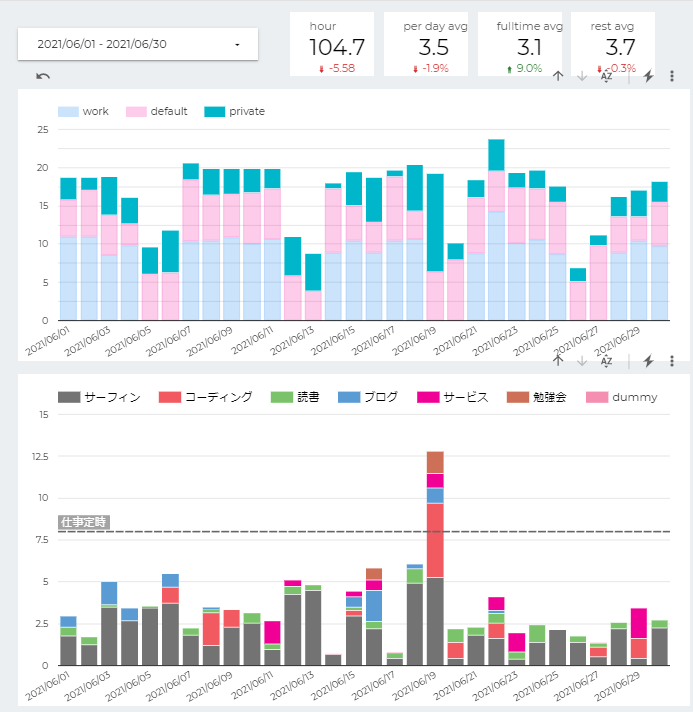Click the red コーディング legend swatch

click(x=170, y=397)
